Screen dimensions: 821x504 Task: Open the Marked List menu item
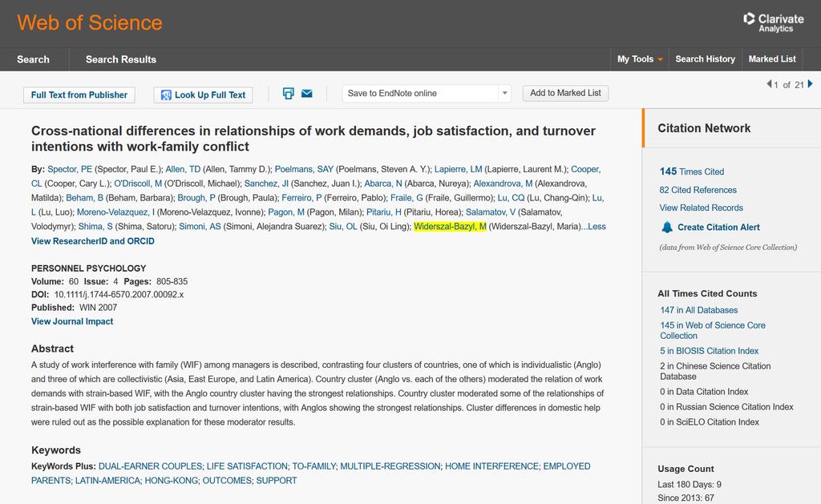pyautogui.click(x=772, y=59)
